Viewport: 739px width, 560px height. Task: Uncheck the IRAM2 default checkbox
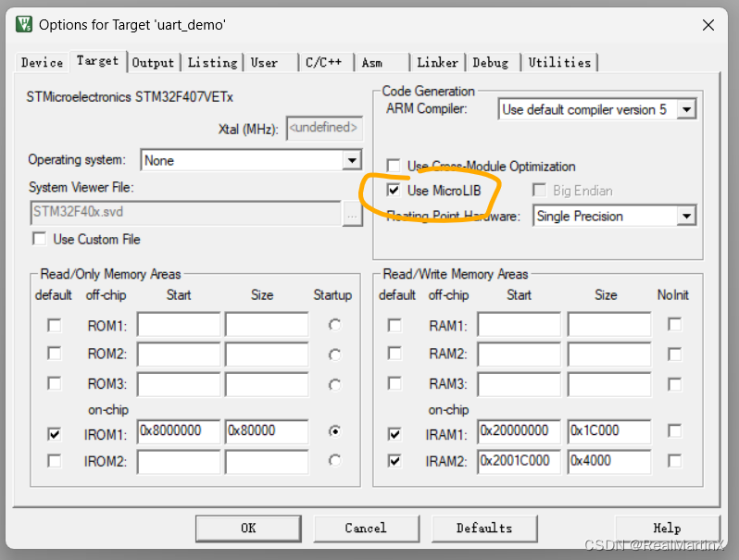[x=395, y=461]
